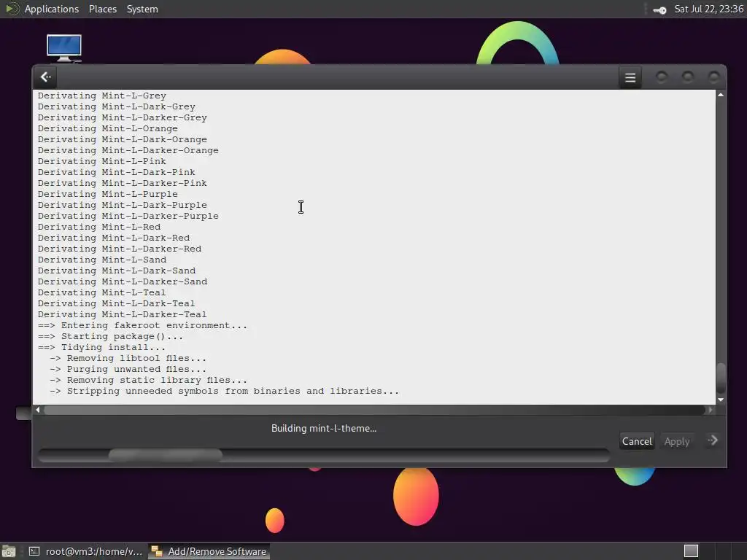This screenshot has height=560, width=747.
Task: Click left arrow of horizontal scrollbar
Action: (38, 410)
